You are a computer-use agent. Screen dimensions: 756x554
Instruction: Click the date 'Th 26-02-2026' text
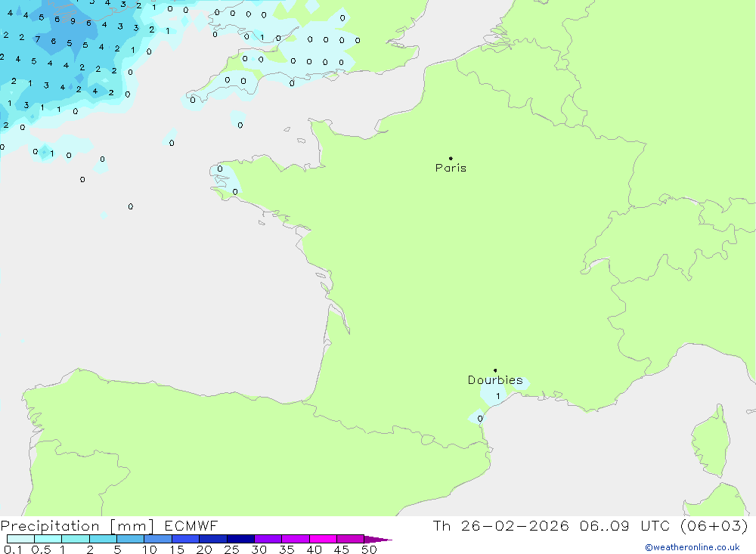point(500,526)
